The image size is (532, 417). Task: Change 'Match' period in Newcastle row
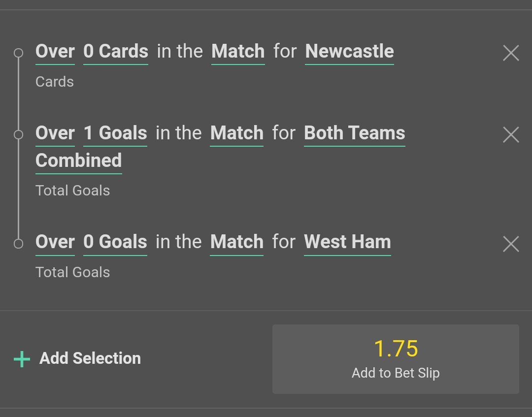click(x=238, y=52)
